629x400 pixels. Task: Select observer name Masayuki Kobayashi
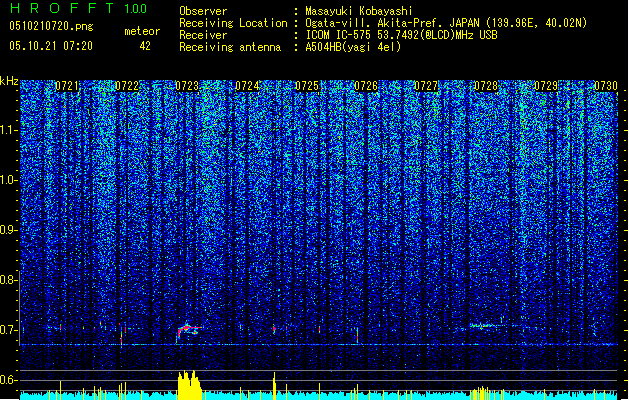[x=359, y=11]
